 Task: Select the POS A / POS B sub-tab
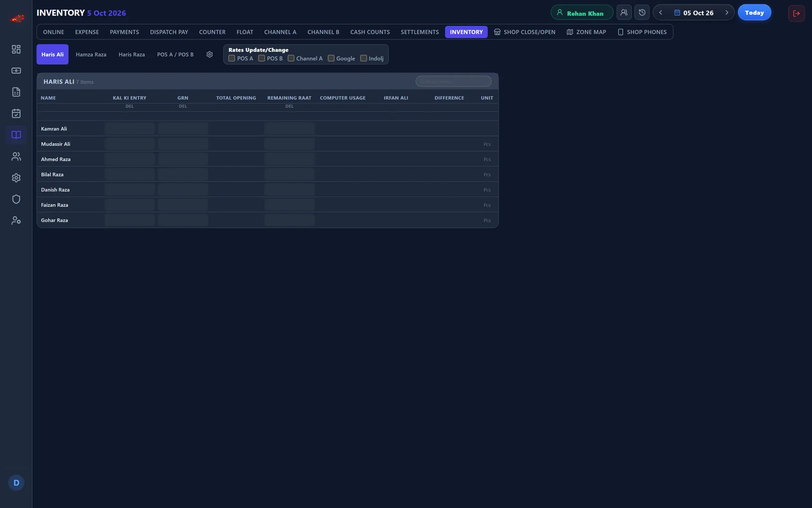pyautogui.click(x=175, y=55)
